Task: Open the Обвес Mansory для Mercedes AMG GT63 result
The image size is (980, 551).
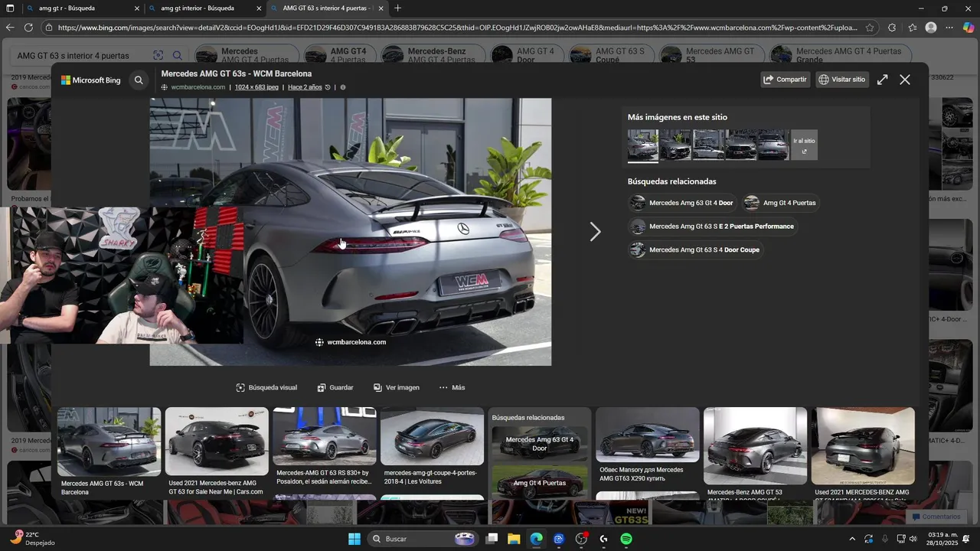Action: [x=648, y=435]
